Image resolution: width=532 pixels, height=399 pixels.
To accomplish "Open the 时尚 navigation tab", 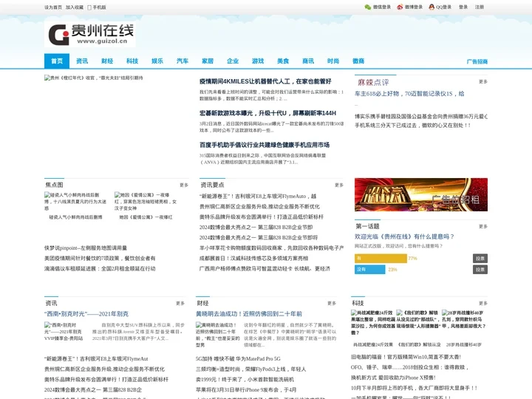I will tap(333, 61).
